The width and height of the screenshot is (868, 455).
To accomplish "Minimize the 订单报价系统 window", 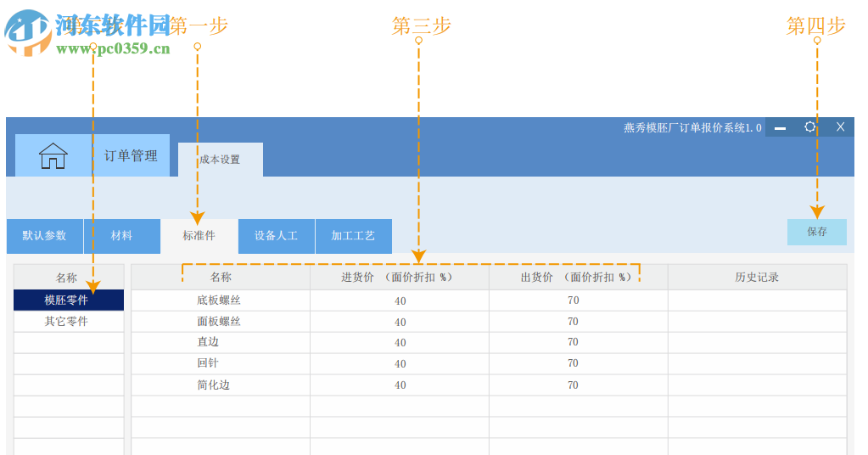I will (780, 128).
